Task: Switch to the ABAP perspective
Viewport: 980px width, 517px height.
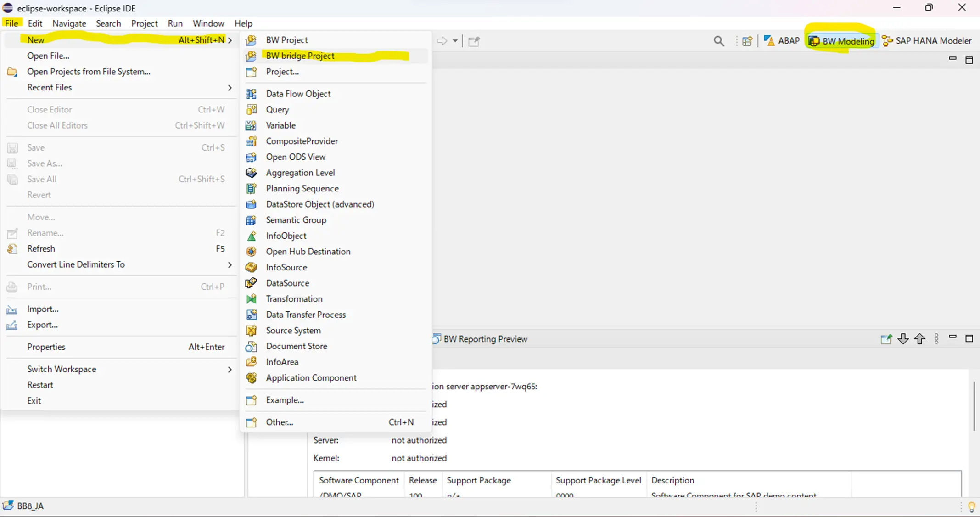Action: (x=781, y=41)
